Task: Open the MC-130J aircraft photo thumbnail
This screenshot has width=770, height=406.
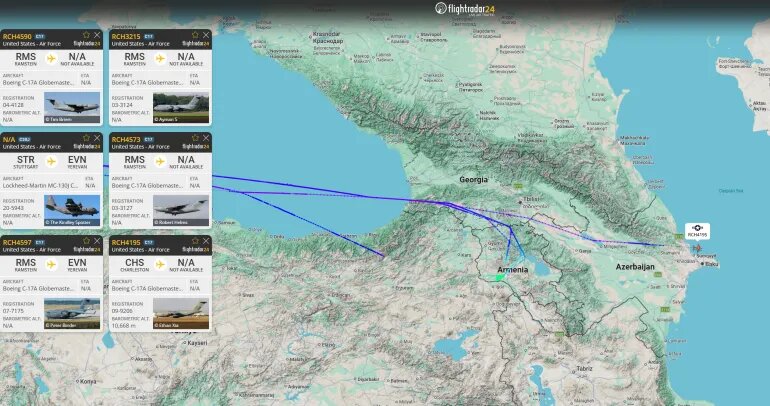Action: 72,210
